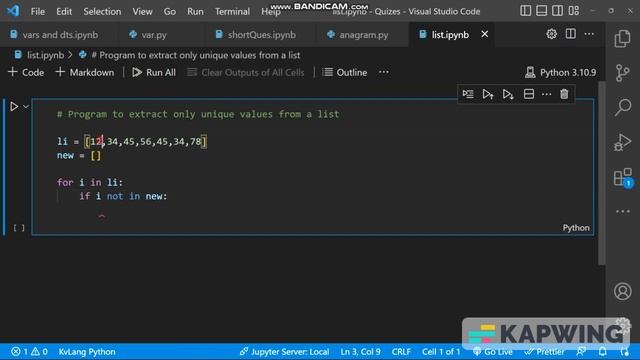The width and height of the screenshot is (640, 360).
Task: Toggle secondary side bar layout
Action: click(x=558, y=11)
